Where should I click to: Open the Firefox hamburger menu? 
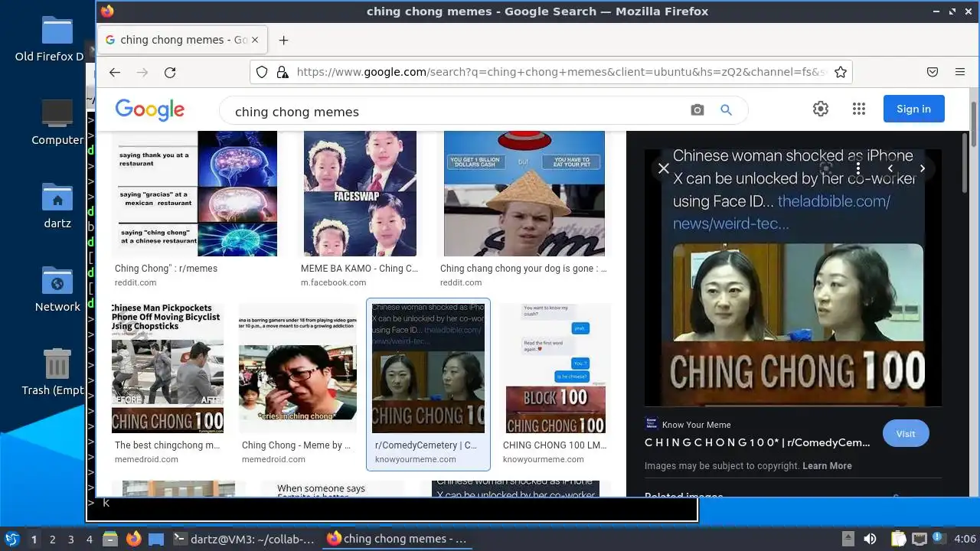tap(960, 72)
